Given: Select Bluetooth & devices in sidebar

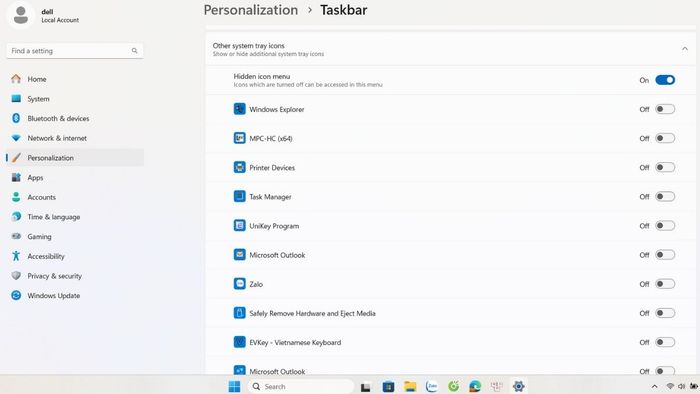Looking at the screenshot, I should [75, 118].
